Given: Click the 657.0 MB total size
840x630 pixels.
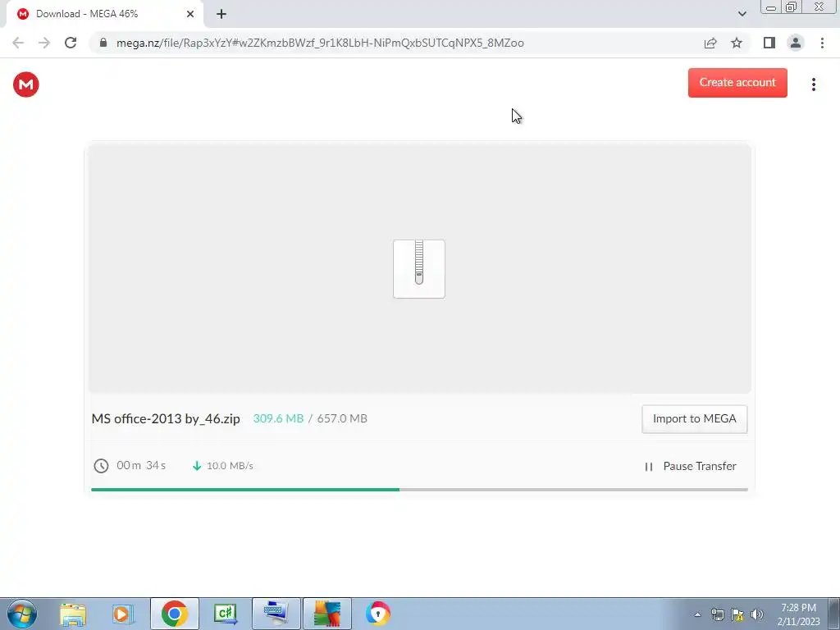Looking at the screenshot, I should [x=342, y=418].
